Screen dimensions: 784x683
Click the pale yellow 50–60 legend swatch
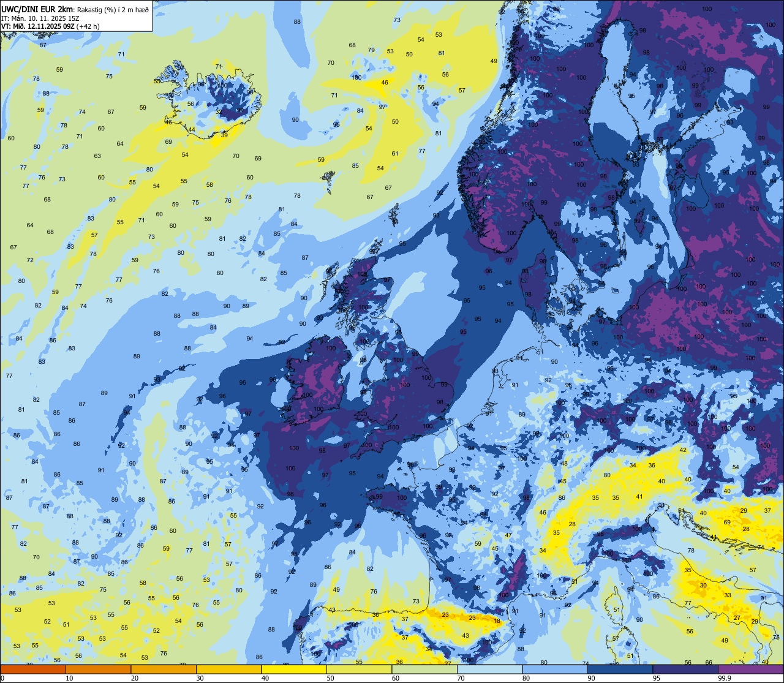pos(359,669)
